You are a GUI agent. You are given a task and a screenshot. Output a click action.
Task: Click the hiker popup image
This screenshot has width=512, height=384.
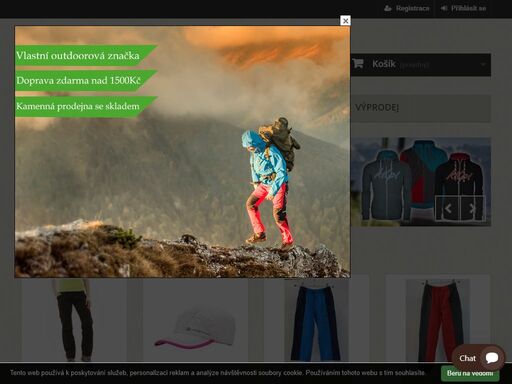coord(182,152)
